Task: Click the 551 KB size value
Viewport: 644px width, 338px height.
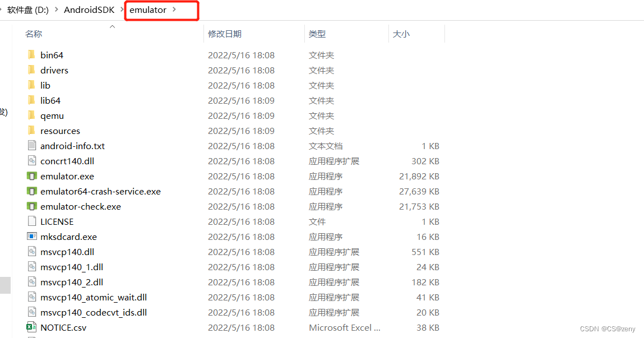Action: click(425, 252)
